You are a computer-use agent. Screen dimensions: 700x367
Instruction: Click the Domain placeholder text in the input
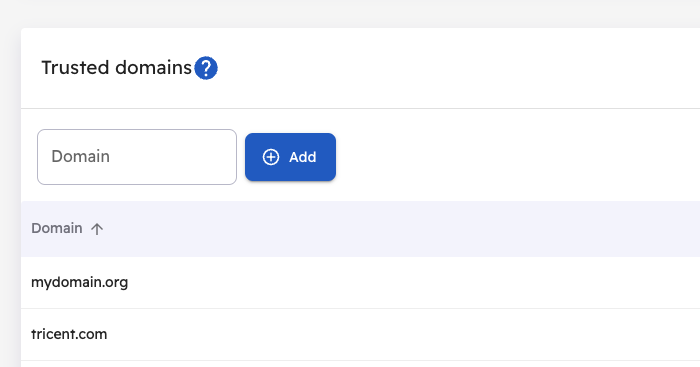click(x=80, y=156)
